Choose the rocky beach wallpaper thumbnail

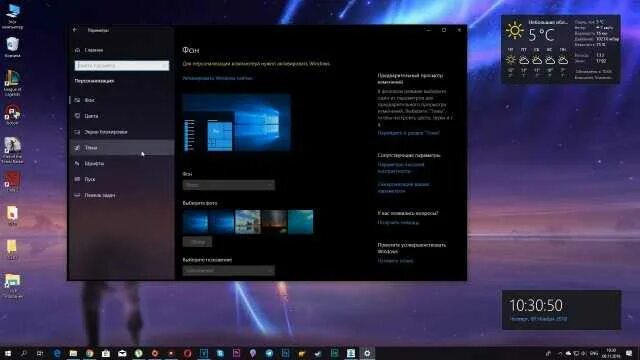[x=248, y=222]
